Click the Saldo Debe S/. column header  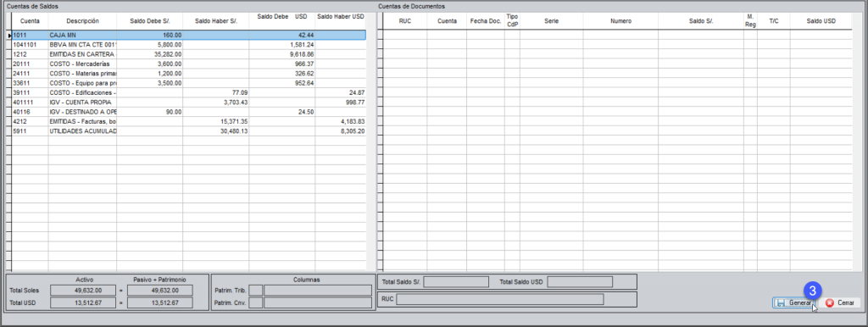(149, 21)
